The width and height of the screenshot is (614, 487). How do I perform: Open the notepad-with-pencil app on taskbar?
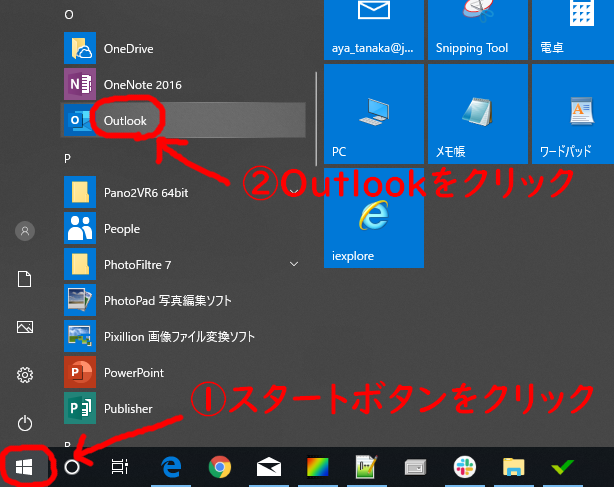[x=367, y=467]
